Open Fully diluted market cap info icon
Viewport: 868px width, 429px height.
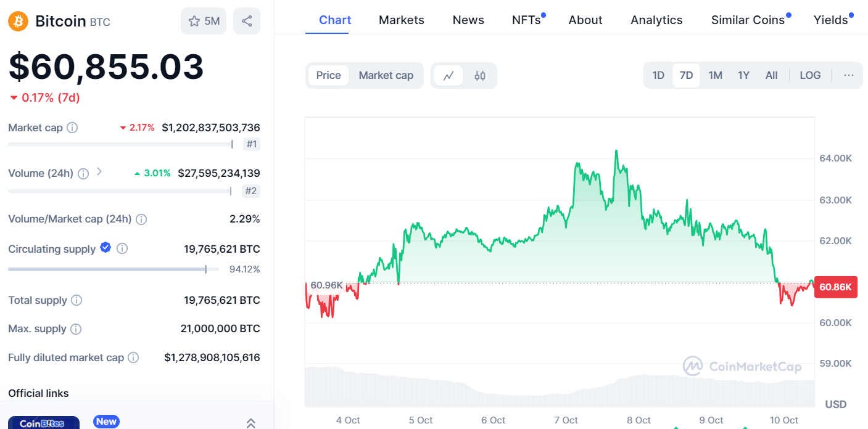pos(133,357)
